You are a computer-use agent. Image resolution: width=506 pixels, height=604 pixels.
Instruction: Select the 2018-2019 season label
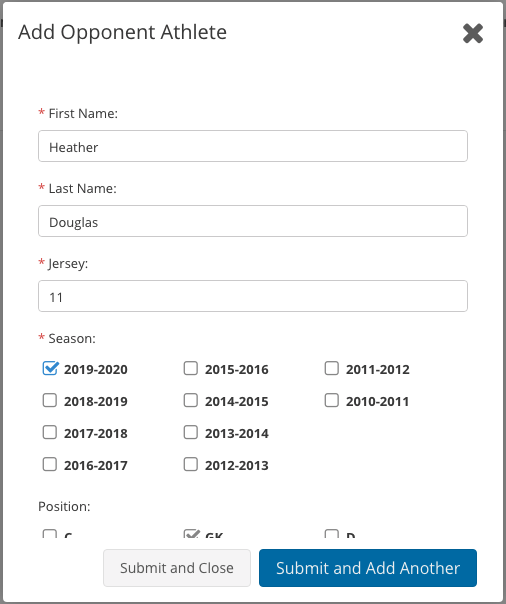[x=96, y=401]
